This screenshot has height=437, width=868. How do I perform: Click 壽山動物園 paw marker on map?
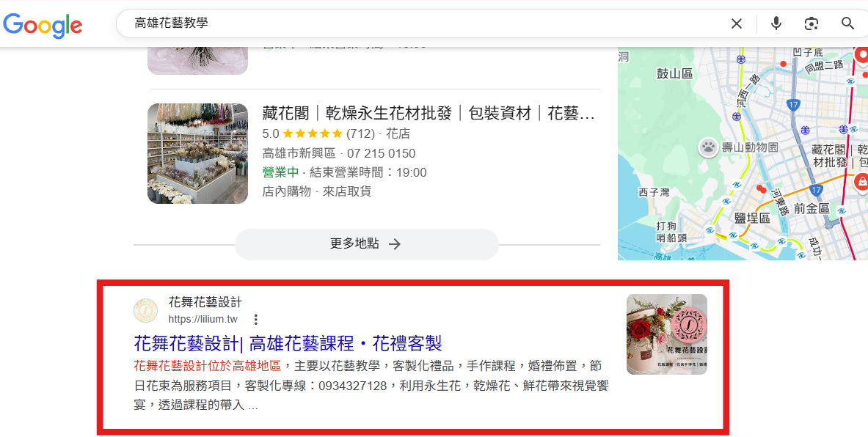click(x=707, y=147)
